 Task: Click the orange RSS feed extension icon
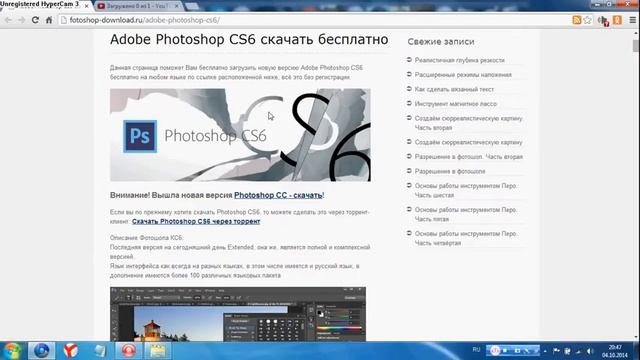577,20
